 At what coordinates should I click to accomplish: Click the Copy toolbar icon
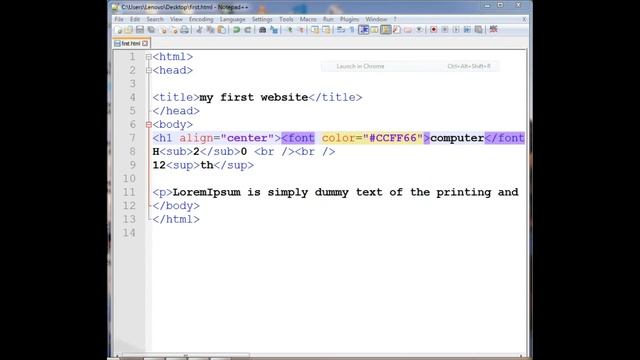pos(210,30)
